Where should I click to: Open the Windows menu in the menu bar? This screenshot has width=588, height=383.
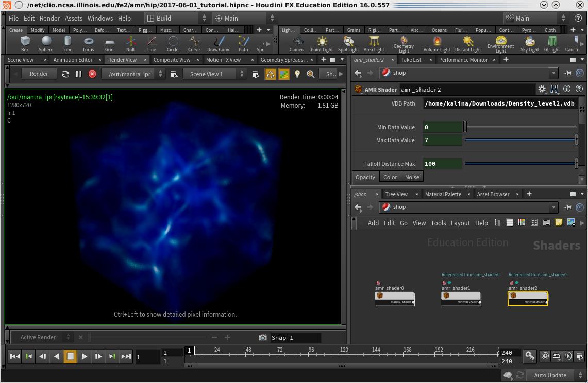[100, 18]
